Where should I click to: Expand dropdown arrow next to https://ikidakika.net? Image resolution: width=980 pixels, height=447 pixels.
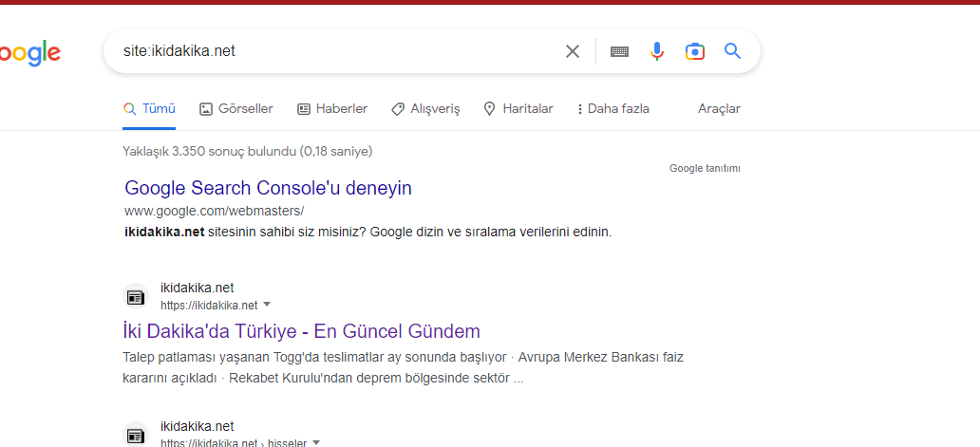(267, 305)
